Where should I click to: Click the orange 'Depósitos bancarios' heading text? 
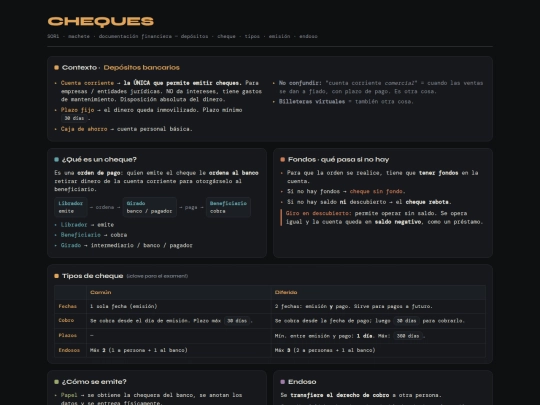142,68
